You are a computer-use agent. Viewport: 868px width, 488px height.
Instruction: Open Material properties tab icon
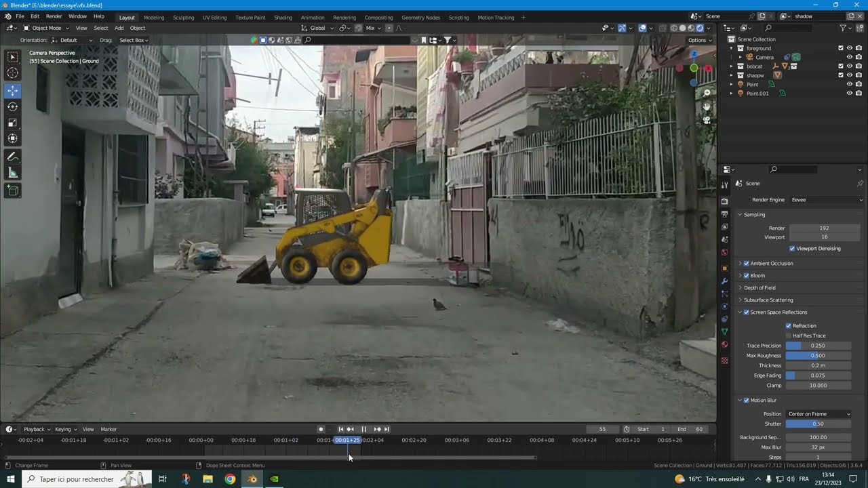[x=724, y=344]
